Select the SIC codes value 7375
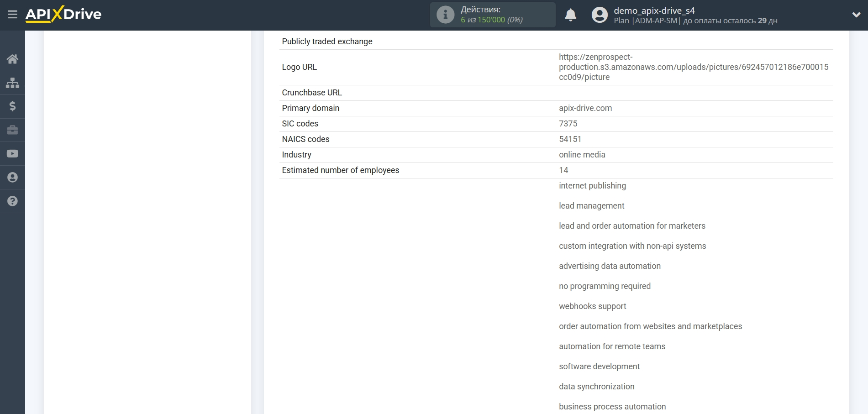868x414 pixels. (568, 124)
